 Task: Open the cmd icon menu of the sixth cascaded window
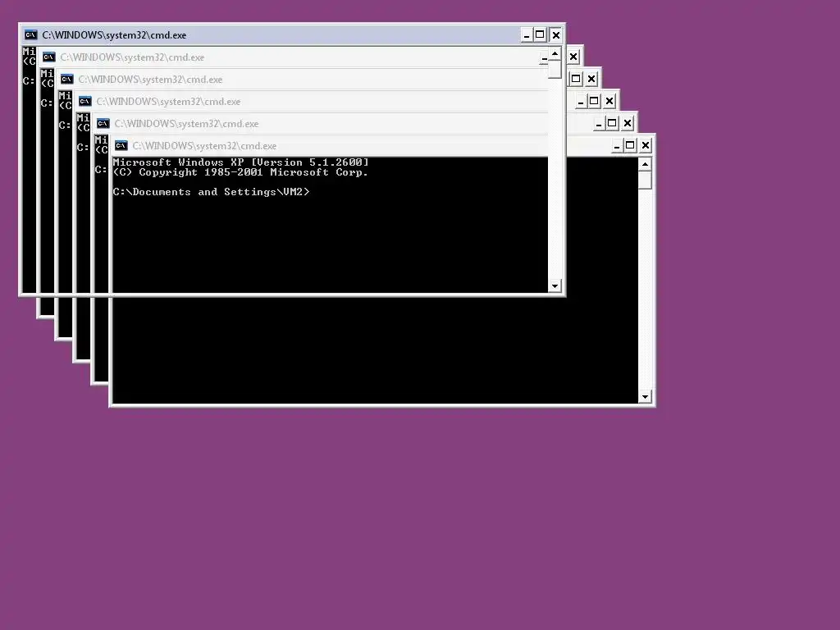[121, 146]
